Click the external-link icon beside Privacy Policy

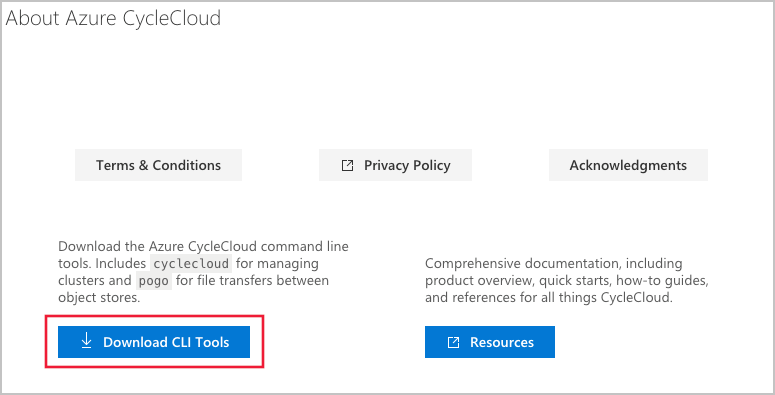(x=347, y=165)
